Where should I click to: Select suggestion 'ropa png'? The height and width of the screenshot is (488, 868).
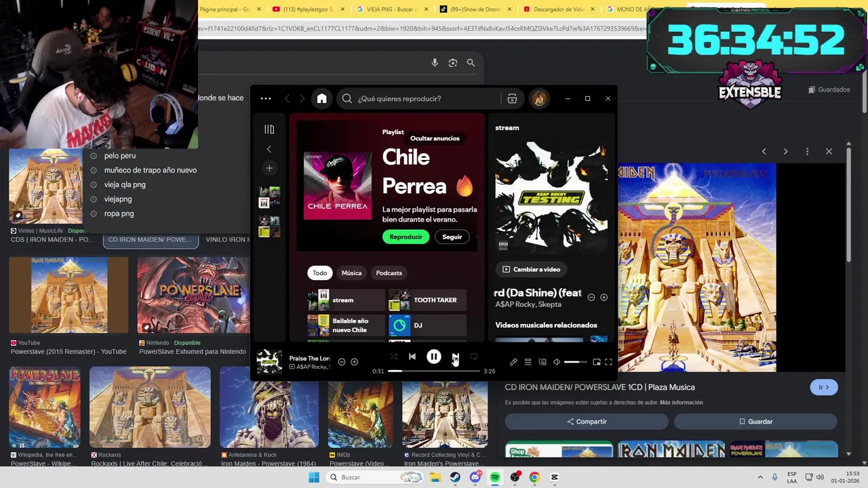119,213
